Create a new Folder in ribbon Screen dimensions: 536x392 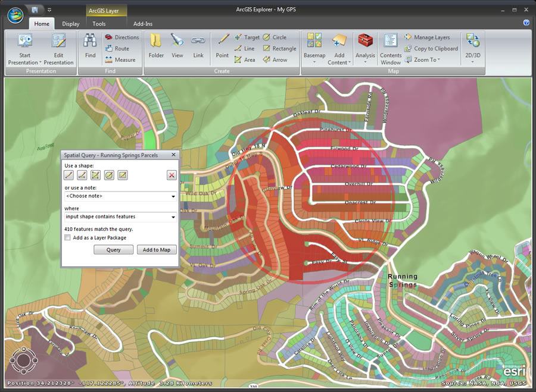[156, 45]
